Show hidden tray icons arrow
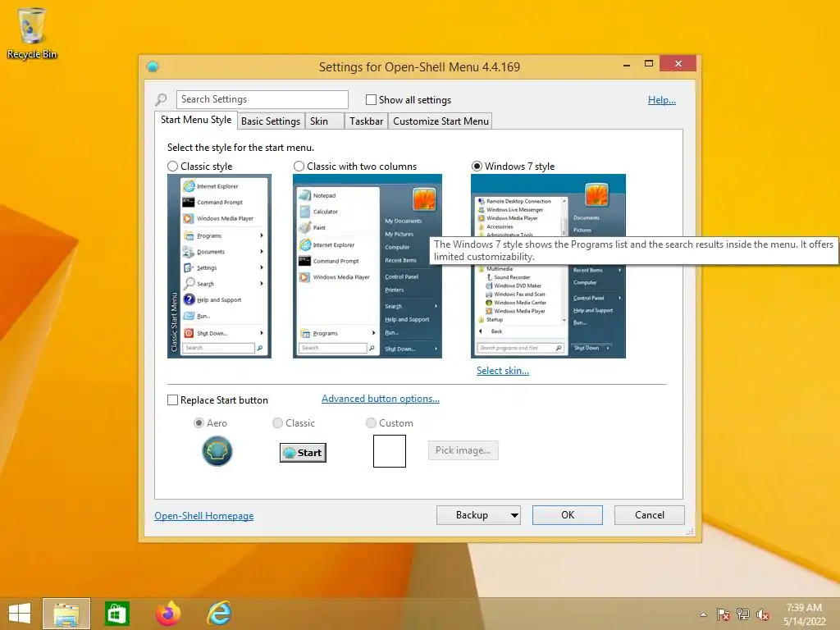 coord(703,614)
